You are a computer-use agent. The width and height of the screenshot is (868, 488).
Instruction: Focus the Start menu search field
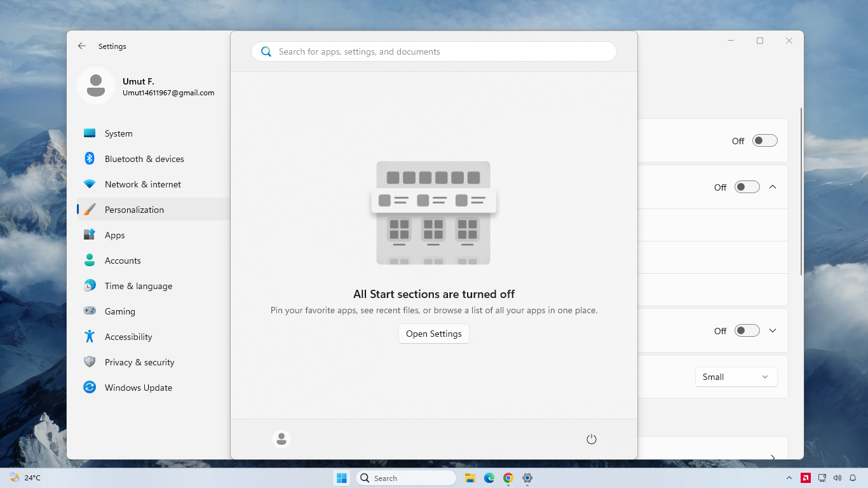pyautogui.click(x=434, y=52)
